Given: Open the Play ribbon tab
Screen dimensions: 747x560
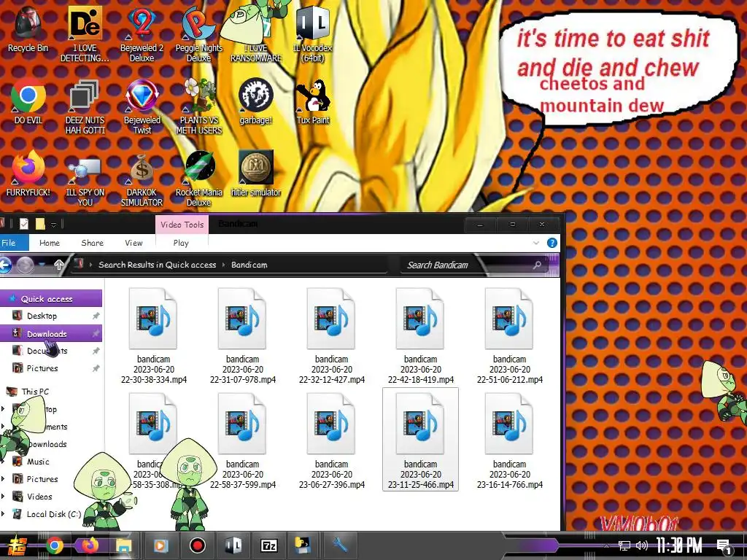Looking at the screenshot, I should [x=181, y=243].
